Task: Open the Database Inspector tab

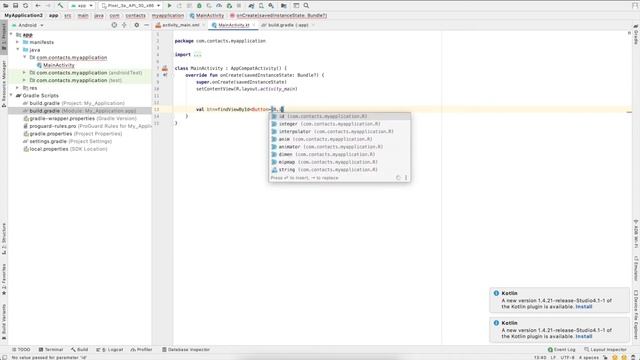Action: [x=186, y=350]
